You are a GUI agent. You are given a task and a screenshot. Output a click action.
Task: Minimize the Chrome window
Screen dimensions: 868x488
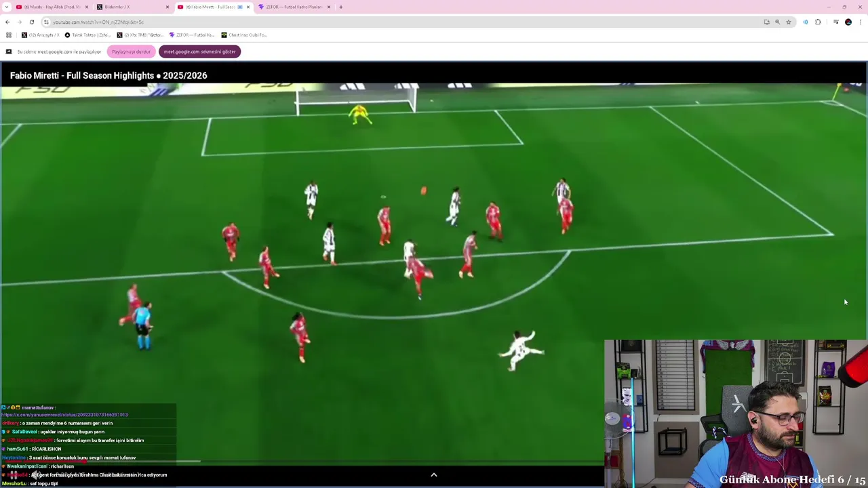point(828,7)
